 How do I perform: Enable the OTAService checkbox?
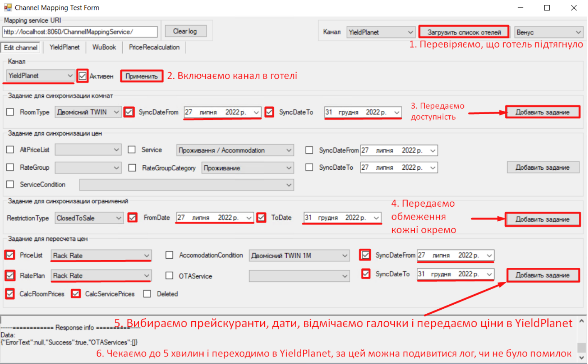click(x=170, y=276)
